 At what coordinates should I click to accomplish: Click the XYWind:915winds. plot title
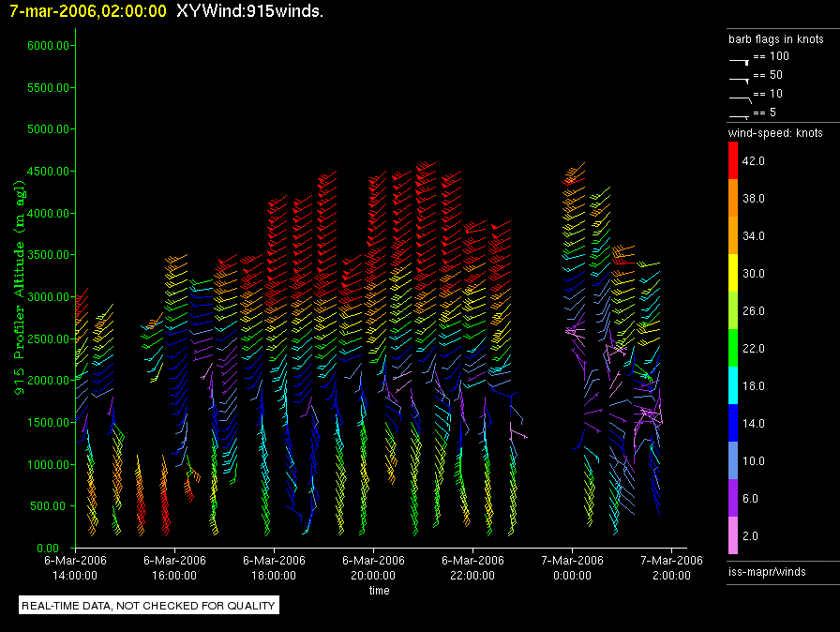(249, 11)
